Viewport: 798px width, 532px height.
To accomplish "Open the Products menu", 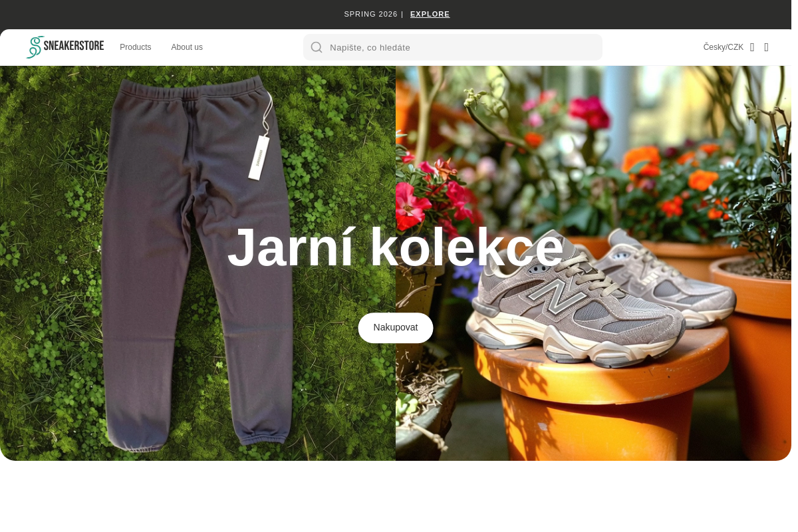I will [x=136, y=47].
